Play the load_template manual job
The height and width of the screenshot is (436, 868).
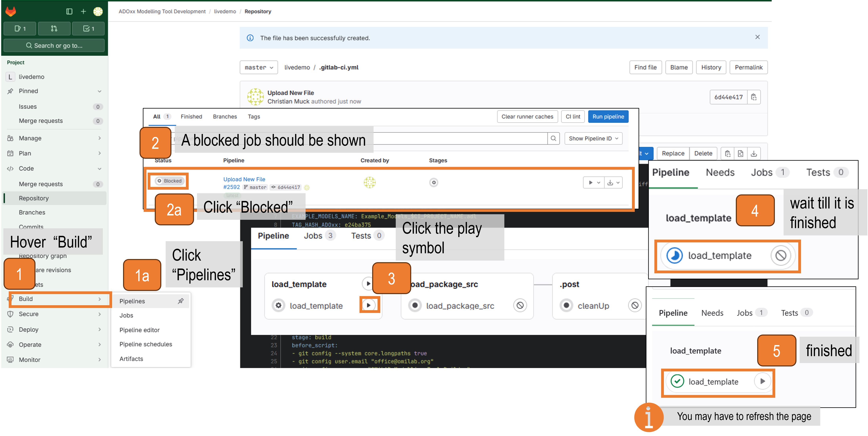[369, 305]
